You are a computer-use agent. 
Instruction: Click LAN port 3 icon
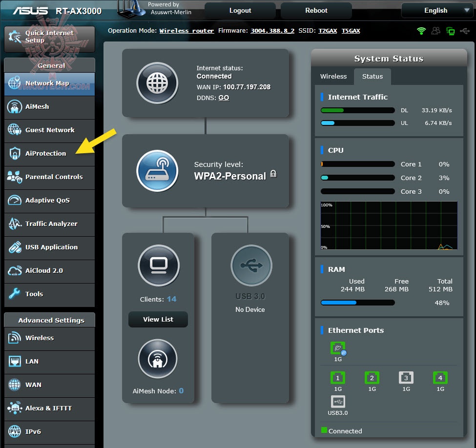(x=406, y=378)
